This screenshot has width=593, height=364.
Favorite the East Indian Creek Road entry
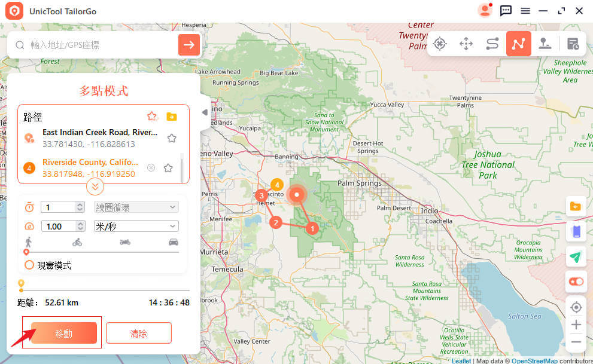point(172,138)
